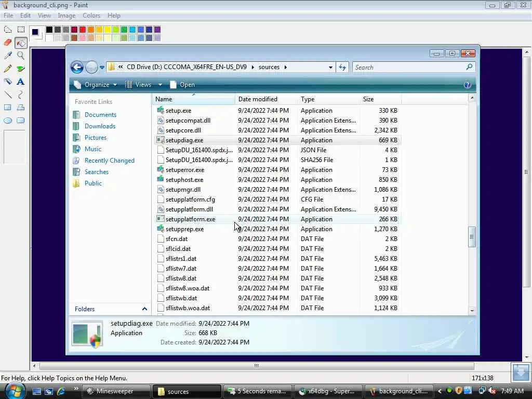The width and height of the screenshot is (532, 399).
Task: Select the setupplatform.exe file icon
Action: pos(161,219)
